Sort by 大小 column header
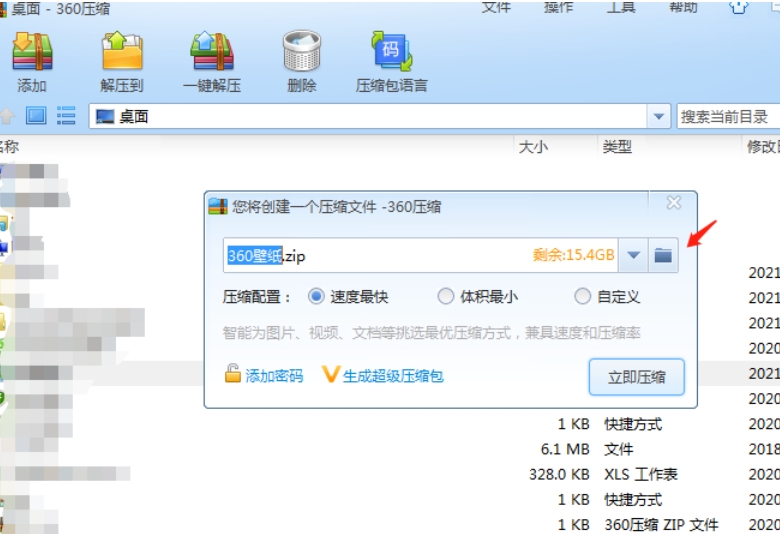Screen dimensions: 780x534 [533, 147]
